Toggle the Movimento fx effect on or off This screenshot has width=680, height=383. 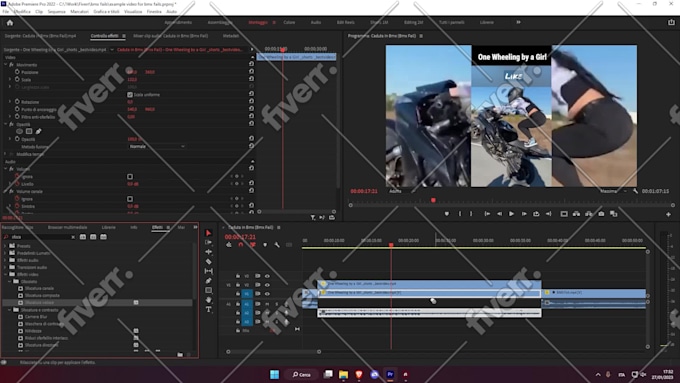tap(12, 65)
